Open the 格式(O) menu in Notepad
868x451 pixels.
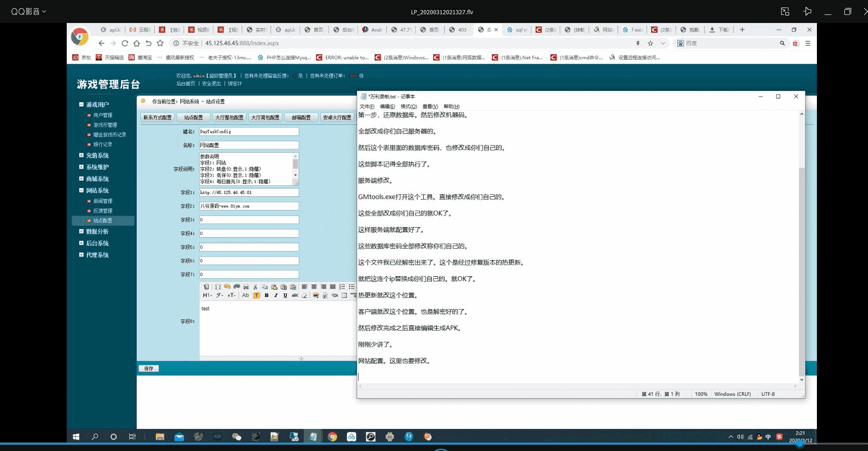(x=408, y=106)
